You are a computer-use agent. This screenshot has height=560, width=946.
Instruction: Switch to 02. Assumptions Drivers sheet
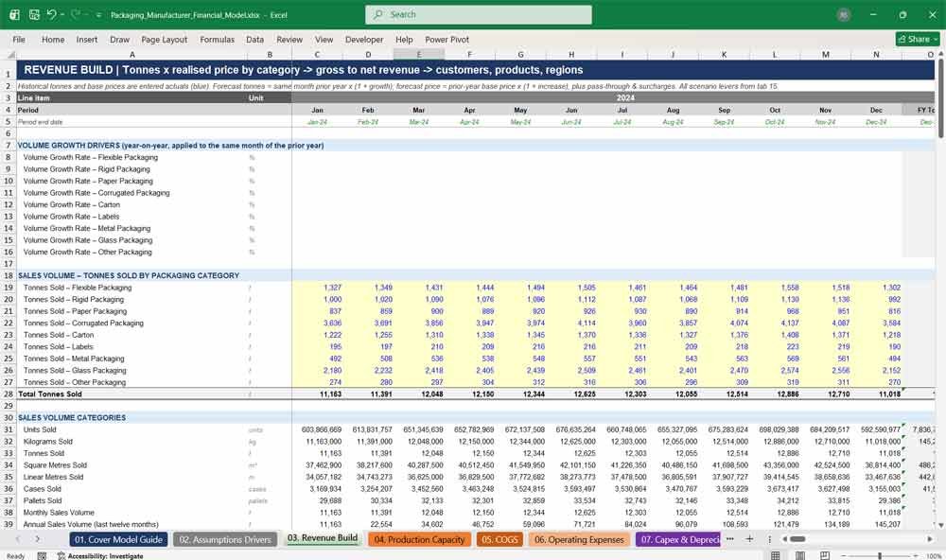coord(225,539)
